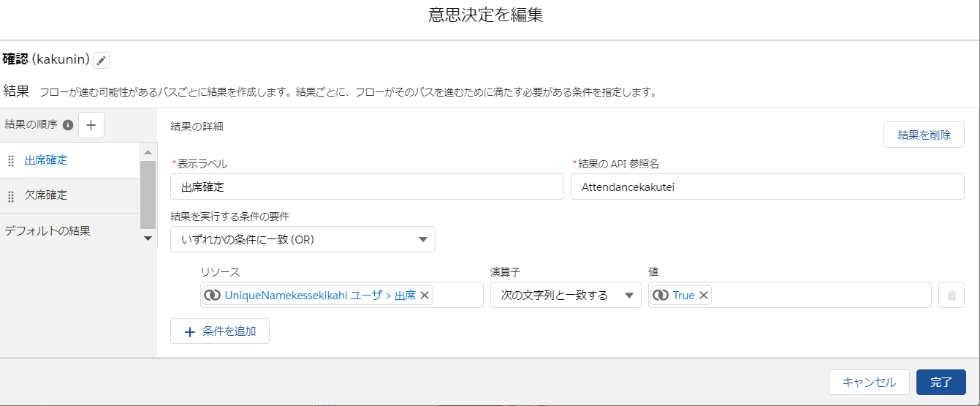Click 条件を追加 button
980x406 pixels.
[x=220, y=331]
